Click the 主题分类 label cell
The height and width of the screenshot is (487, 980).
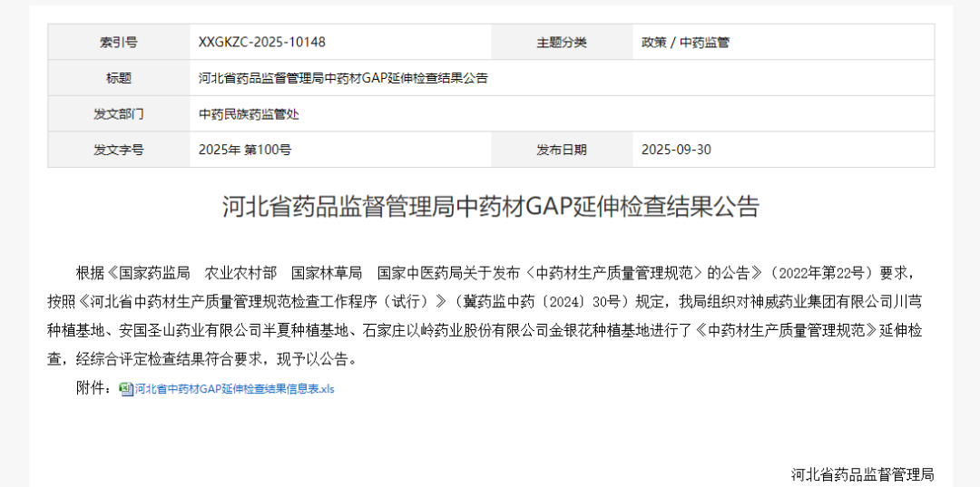click(562, 43)
